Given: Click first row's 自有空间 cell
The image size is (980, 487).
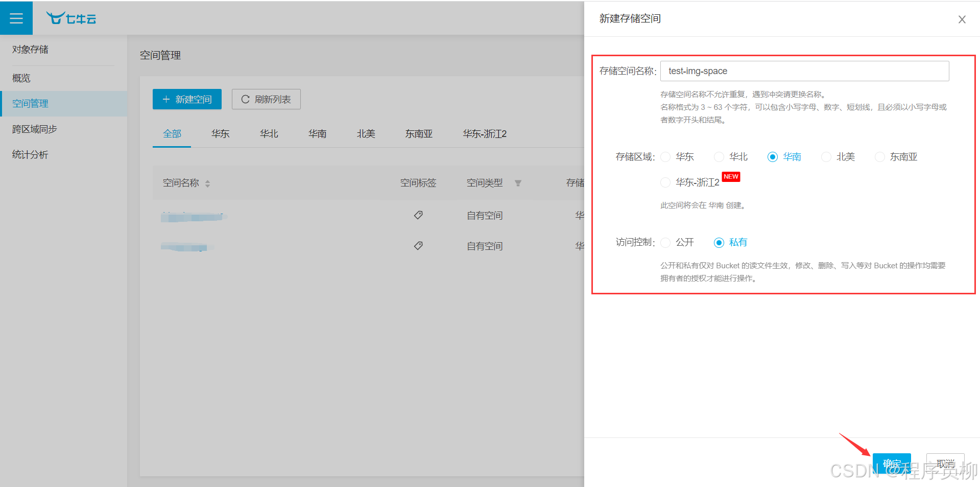Looking at the screenshot, I should pos(485,216).
